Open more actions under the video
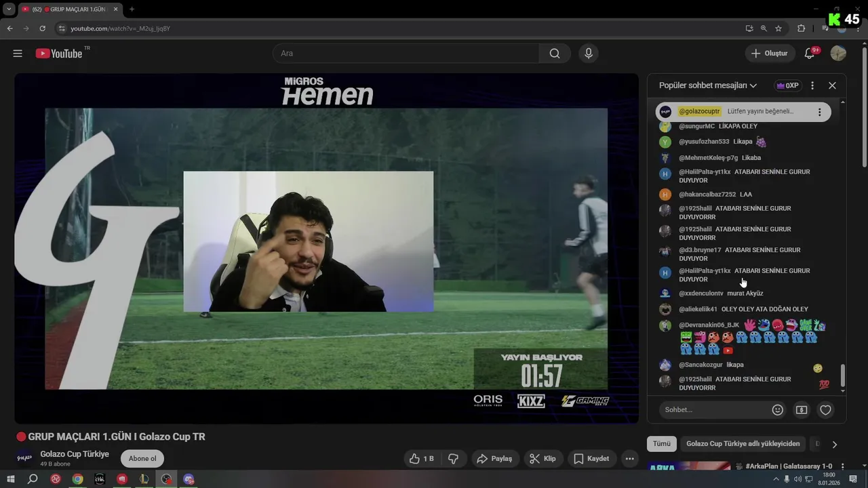Image resolution: width=868 pixels, height=488 pixels. coord(630,459)
